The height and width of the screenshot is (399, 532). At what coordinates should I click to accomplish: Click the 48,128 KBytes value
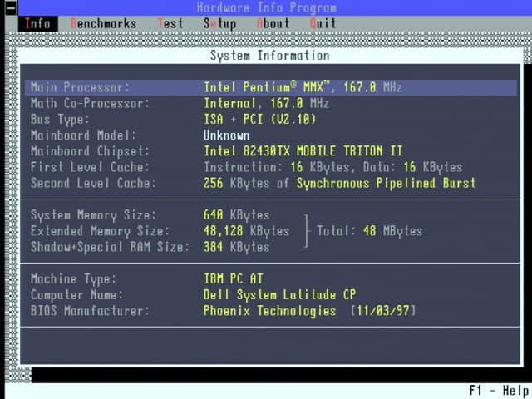click(246, 231)
